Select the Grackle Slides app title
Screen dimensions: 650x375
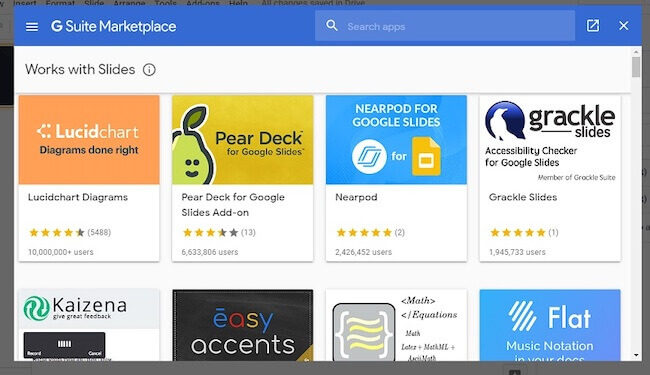tap(523, 197)
